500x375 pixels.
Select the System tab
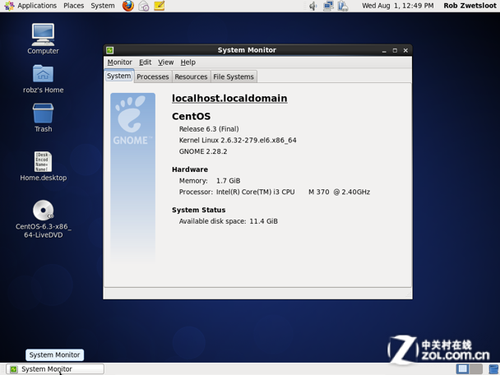[x=119, y=76]
